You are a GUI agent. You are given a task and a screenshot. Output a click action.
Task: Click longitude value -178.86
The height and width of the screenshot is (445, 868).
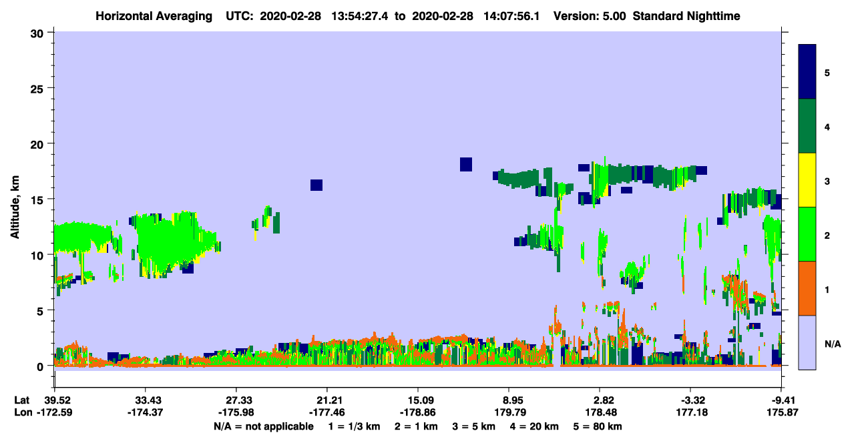click(x=418, y=412)
